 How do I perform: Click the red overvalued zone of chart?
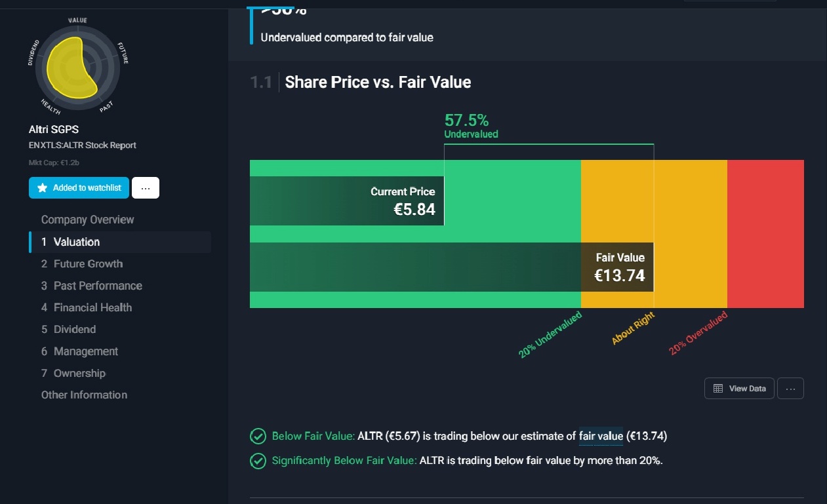(765, 233)
